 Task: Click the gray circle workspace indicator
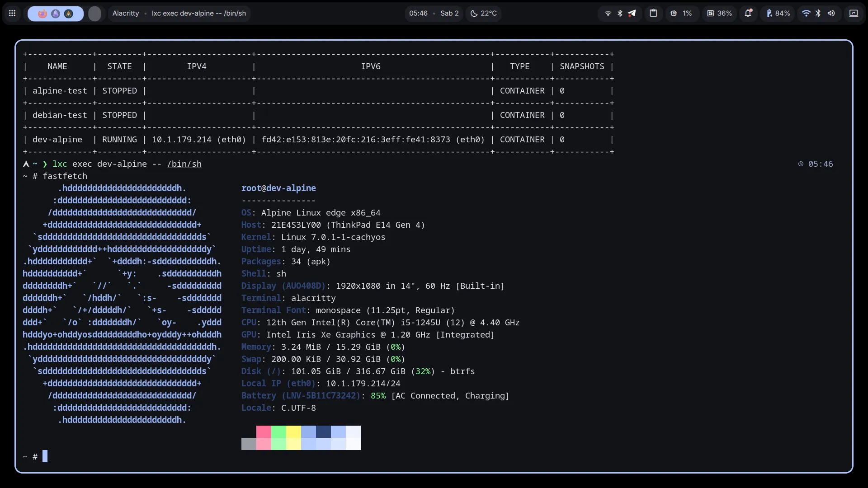pos(94,14)
